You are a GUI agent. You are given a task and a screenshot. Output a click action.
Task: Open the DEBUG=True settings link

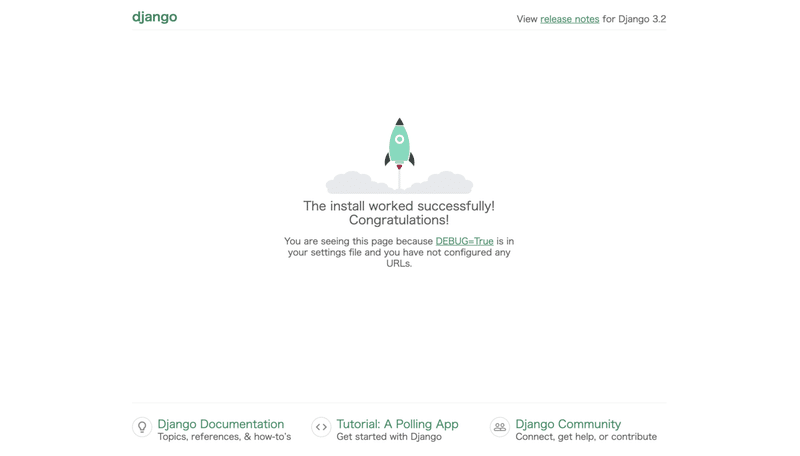[x=464, y=241]
